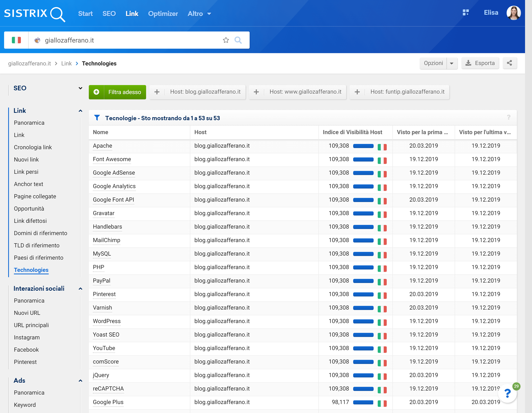Open the Optimizer tab
This screenshot has width=532, height=413.
(163, 14)
